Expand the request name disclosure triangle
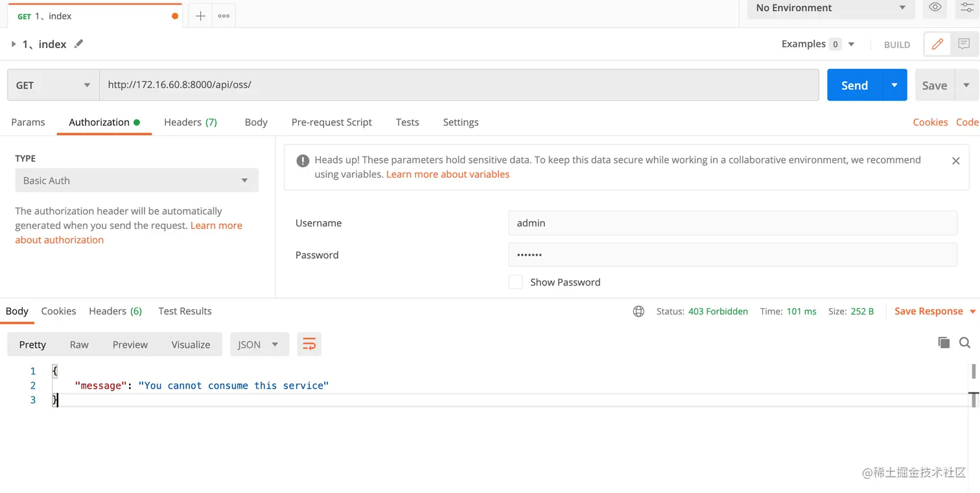Viewport: 980px width, 493px height. (14, 44)
